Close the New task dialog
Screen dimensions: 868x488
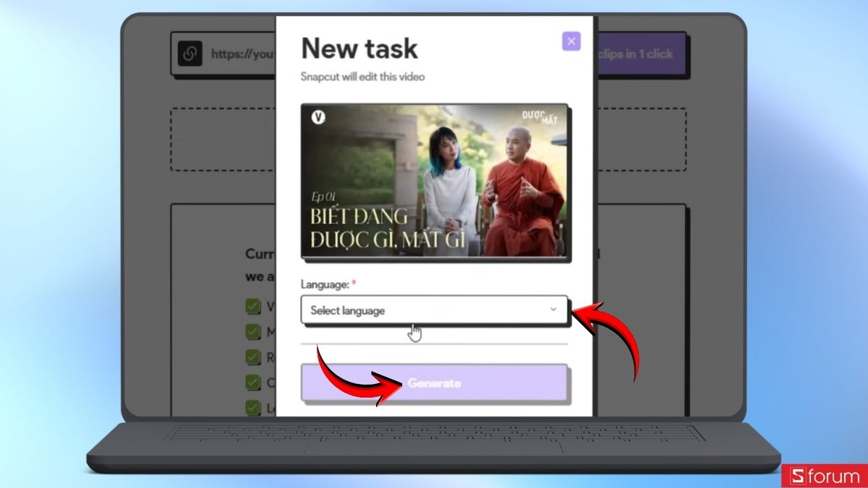pyautogui.click(x=571, y=41)
